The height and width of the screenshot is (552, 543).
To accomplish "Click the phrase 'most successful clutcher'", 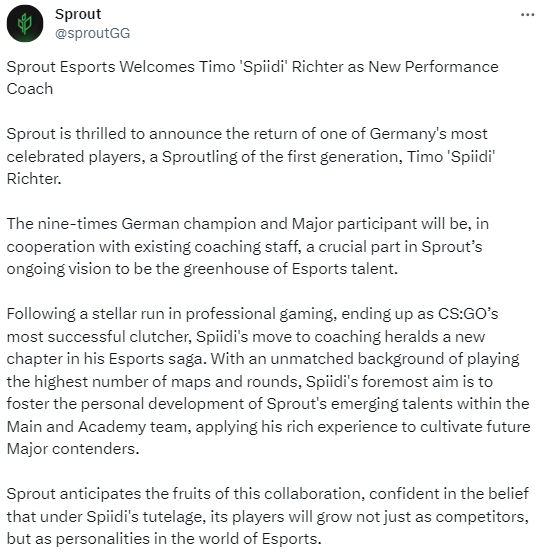I will coord(99,337).
